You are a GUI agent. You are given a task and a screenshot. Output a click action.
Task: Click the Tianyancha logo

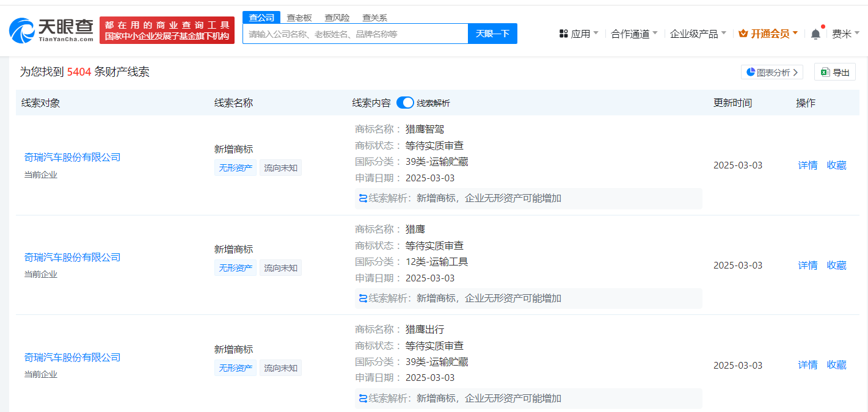(51, 30)
